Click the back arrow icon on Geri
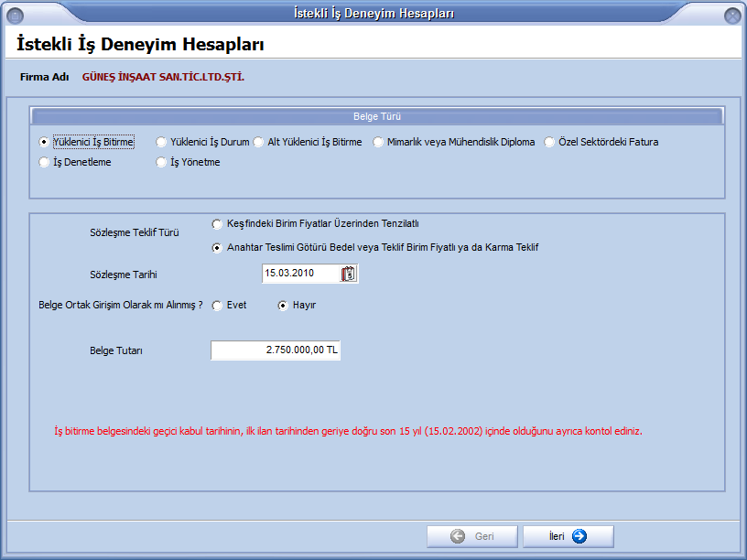This screenshot has height=560, width=747. point(459,536)
